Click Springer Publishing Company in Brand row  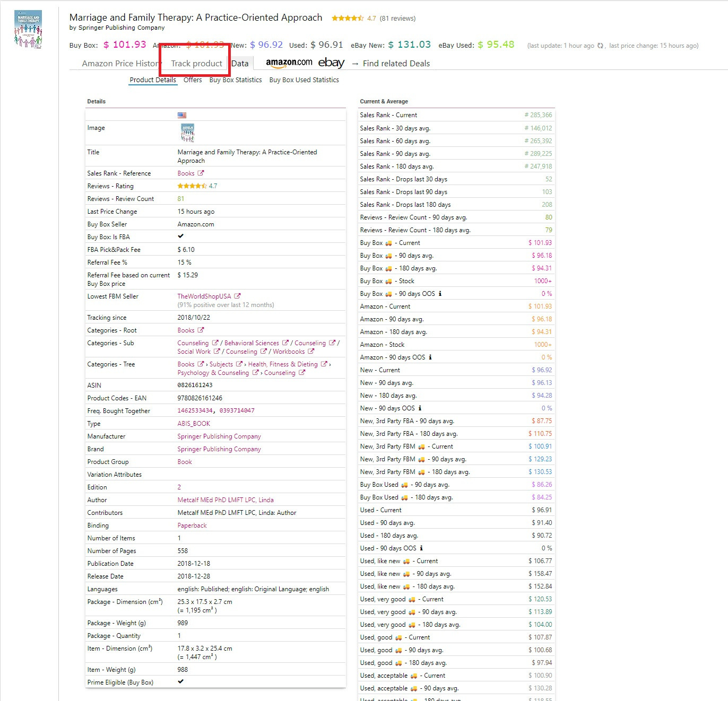pyautogui.click(x=219, y=449)
